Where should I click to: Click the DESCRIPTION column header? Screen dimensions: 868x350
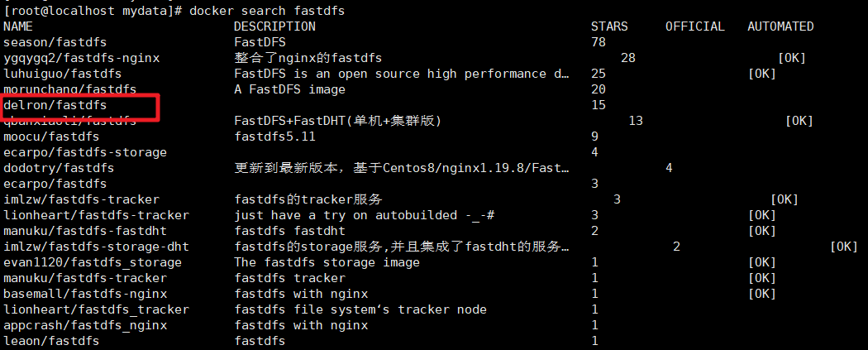274,26
